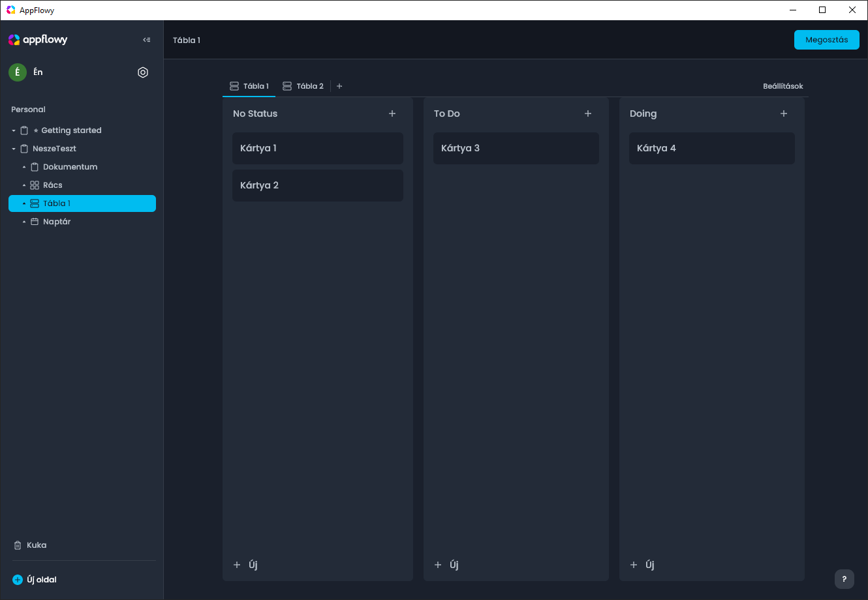
Task: Add new card via Új in To Do column
Action: pos(446,565)
